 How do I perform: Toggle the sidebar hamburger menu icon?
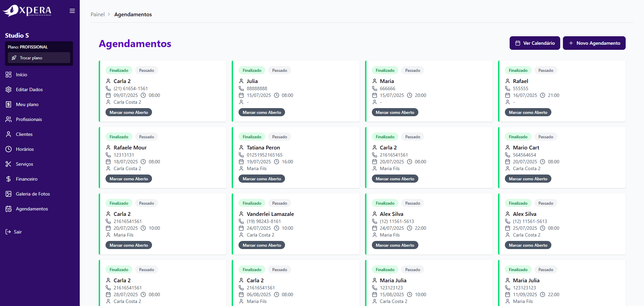(72, 11)
